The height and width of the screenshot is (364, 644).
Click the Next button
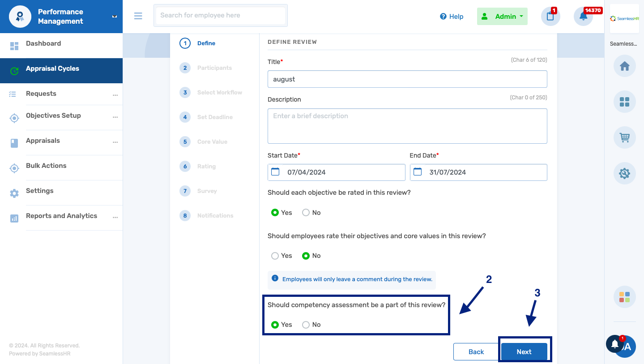[x=524, y=352]
